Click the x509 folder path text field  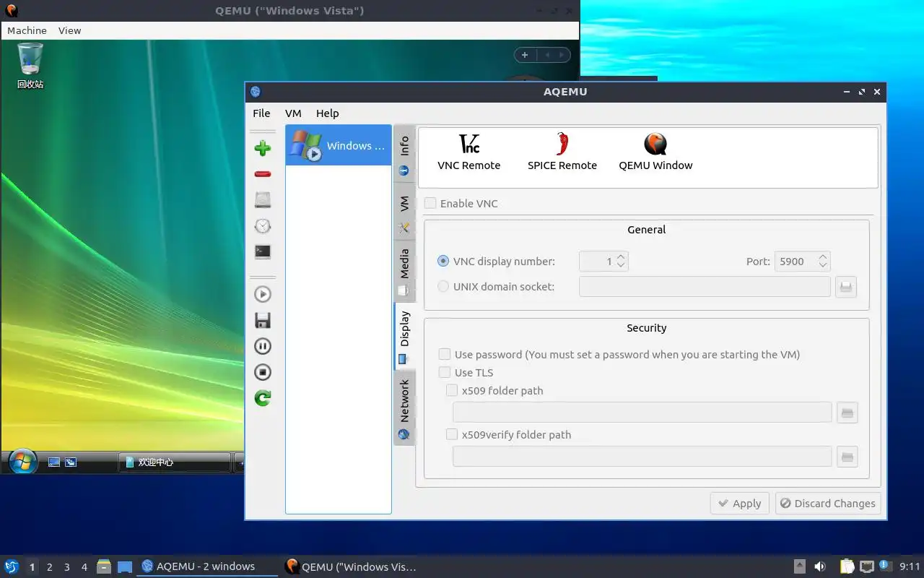click(x=642, y=413)
